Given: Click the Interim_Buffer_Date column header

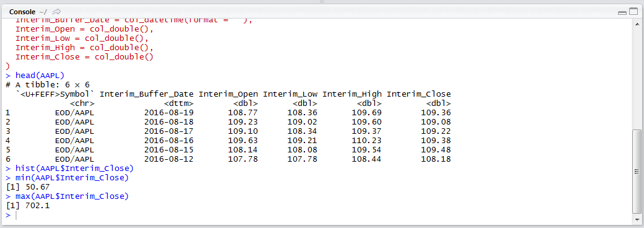Looking at the screenshot, I should coord(147,94).
